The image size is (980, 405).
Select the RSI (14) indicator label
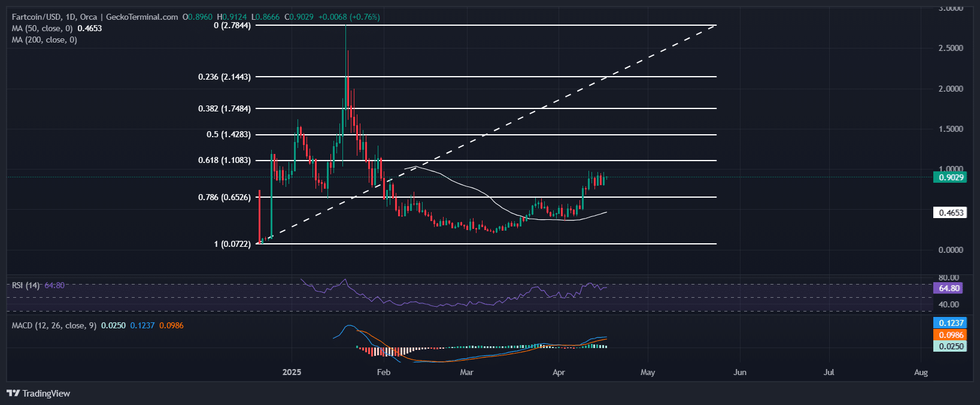(x=26, y=285)
